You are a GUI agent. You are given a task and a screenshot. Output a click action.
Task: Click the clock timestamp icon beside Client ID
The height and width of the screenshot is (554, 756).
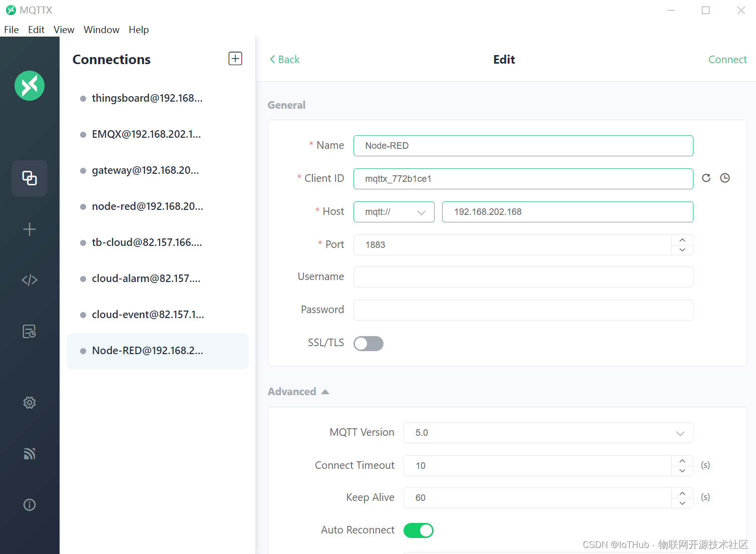[x=725, y=178]
